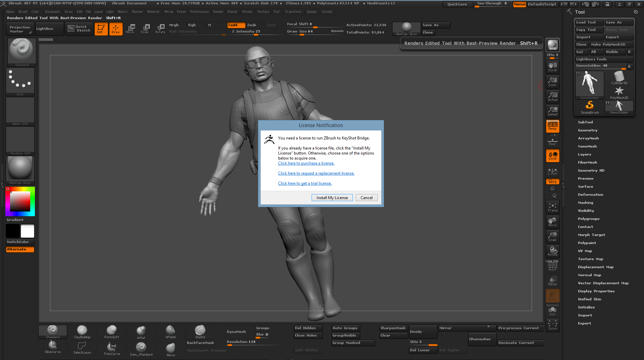Toggle PolyF polyframe display
Viewport: 644px width, 360px height.
(x=552, y=266)
